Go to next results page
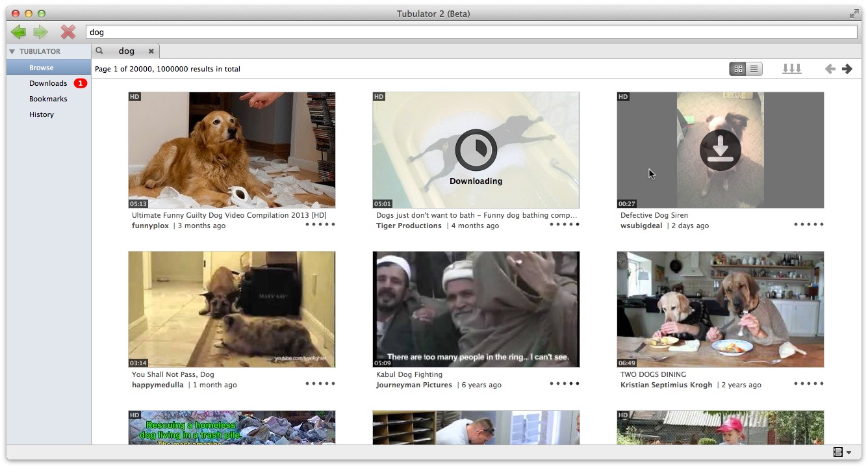This screenshot has width=868, height=466. tap(847, 68)
